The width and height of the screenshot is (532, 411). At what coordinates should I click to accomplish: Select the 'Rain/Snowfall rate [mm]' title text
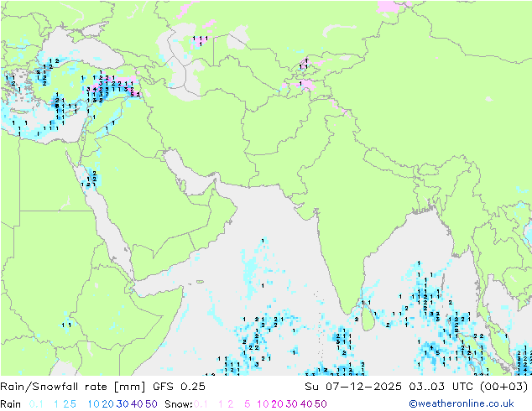pyautogui.click(x=73, y=386)
